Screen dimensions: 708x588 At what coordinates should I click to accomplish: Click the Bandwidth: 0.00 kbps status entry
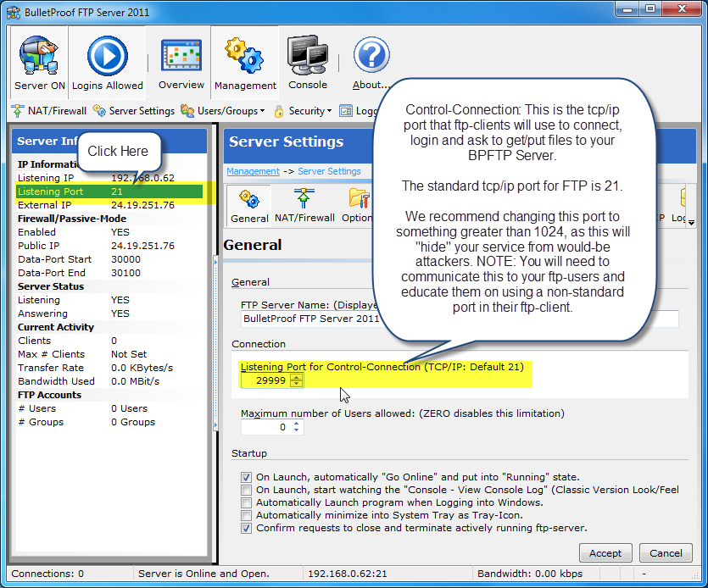coord(530,574)
